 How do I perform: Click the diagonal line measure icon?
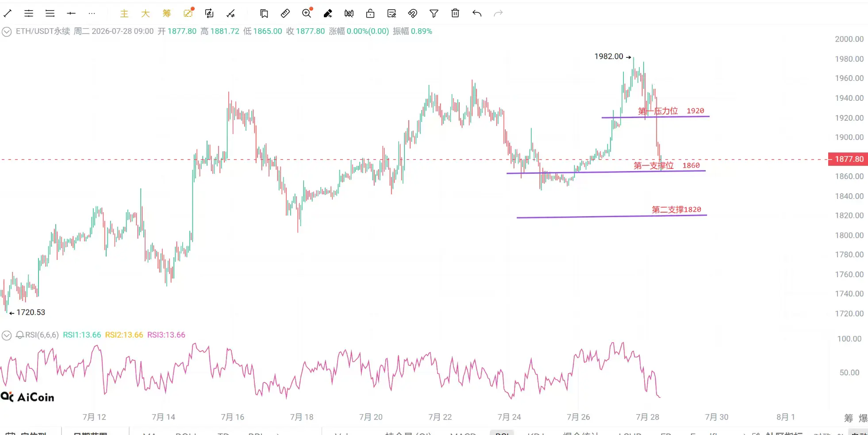[230, 14]
